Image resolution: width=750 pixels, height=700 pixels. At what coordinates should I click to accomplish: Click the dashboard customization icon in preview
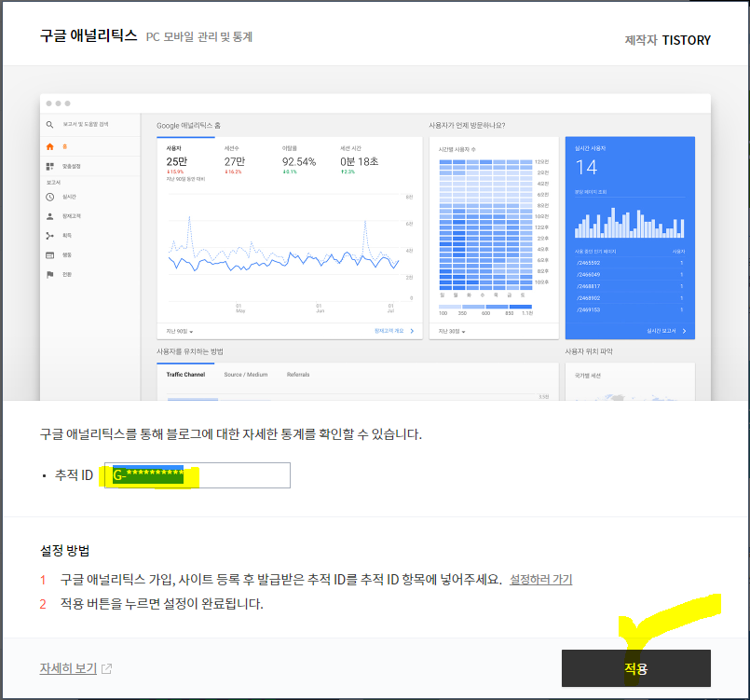[x=49, y=166]
